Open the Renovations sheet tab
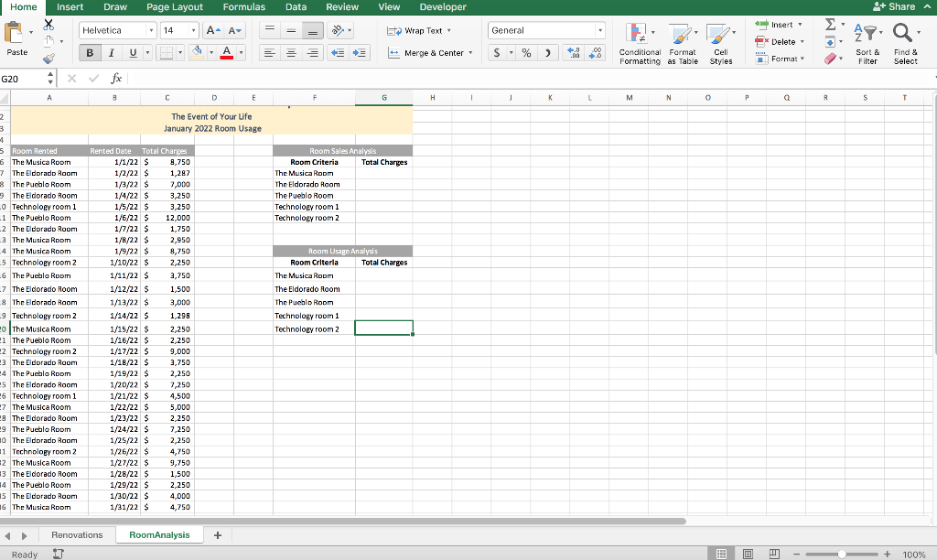Image resolution: width=937 pixels, height=560 pixels. [77, 534]
